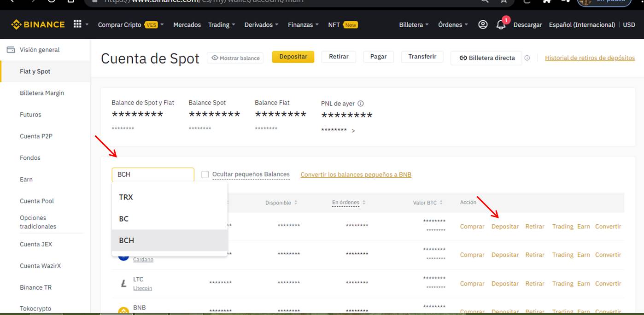Toggle Mostrar balance eye button
644x315 pixels.
tap(235, 58)
